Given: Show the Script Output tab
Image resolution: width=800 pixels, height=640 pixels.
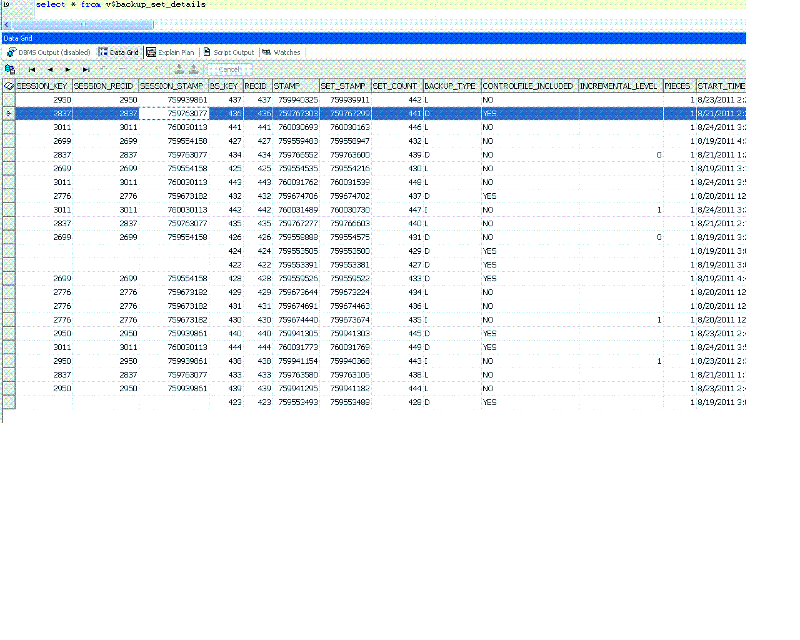Looking at the screenshot, I should coord(229,52).
